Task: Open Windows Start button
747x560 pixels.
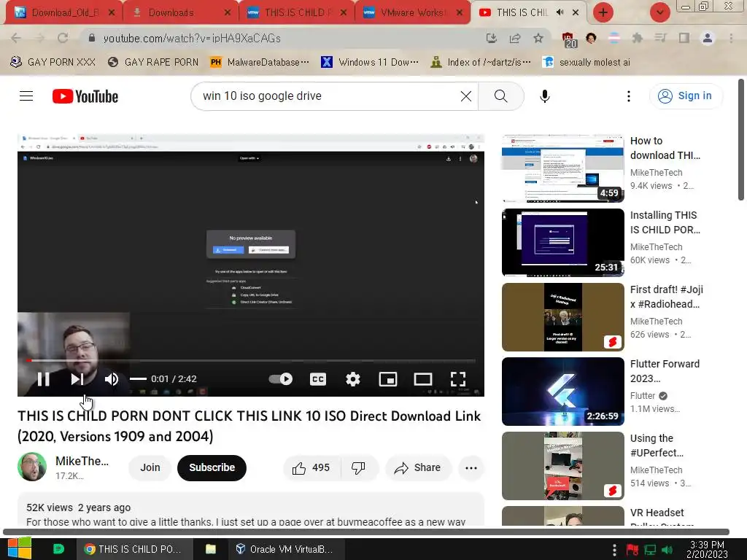Action: (x=20, y=548)
